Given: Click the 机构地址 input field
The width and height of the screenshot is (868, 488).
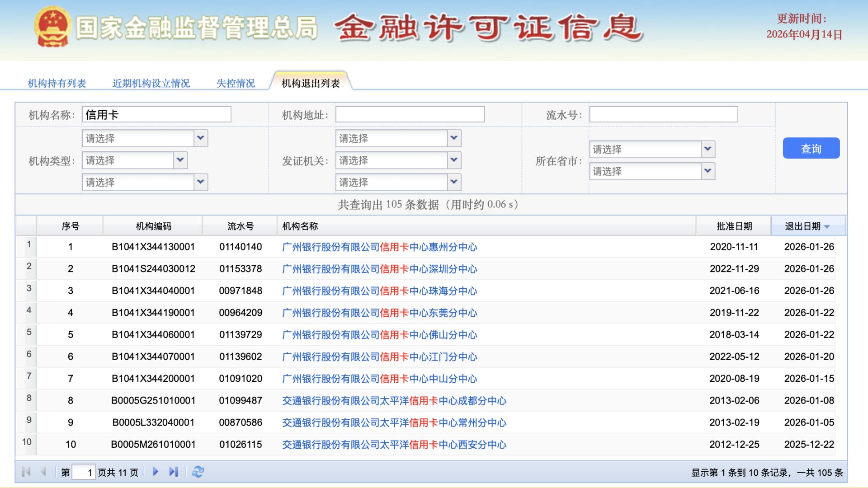Looking at the screenshot, I should click(x=409, y=114).
